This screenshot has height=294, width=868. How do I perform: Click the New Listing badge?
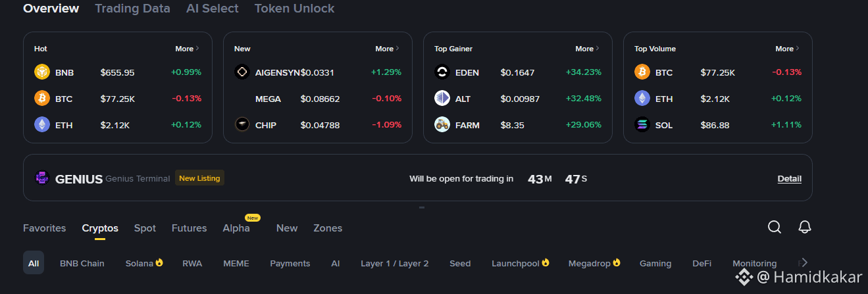pyautogui.click(x=199, y=178)
